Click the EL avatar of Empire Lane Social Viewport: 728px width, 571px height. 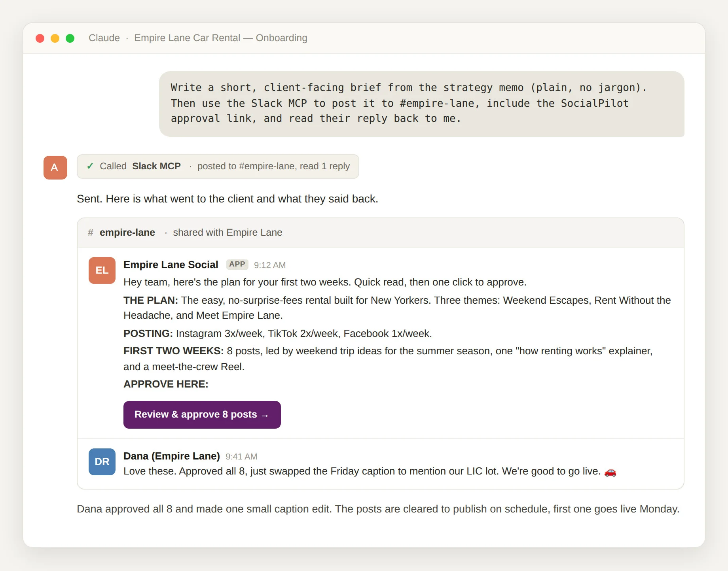pos(102,270)
